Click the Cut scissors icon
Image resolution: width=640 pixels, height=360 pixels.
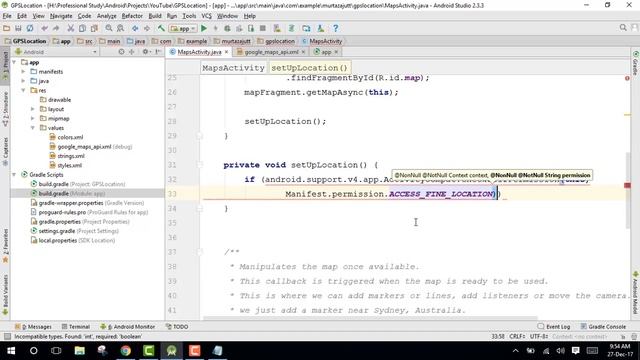click(71, 29)
